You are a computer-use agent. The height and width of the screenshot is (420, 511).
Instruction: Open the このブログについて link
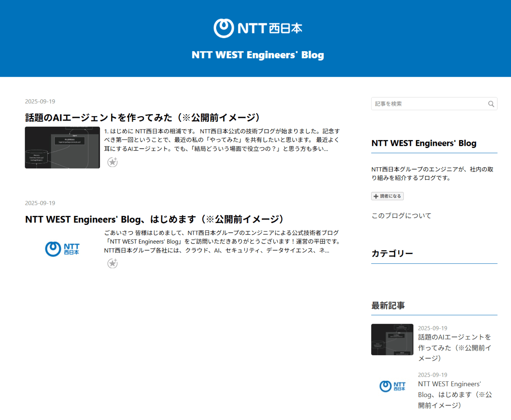click(401, 216)
